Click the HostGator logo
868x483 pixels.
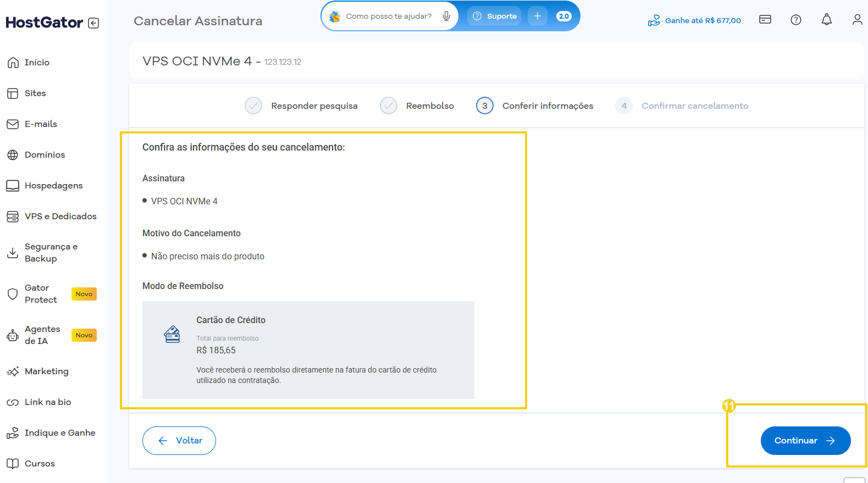(x=45, y=23)
